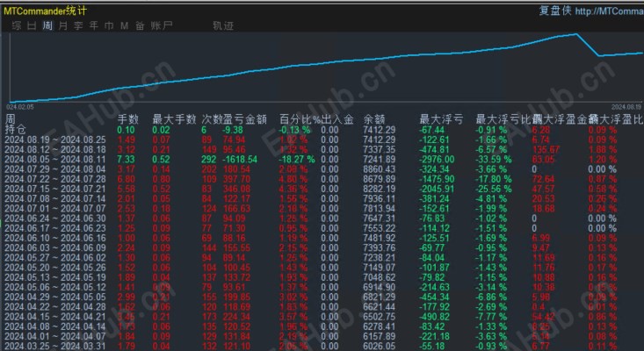Image resolution: width=644 pixels, height=351 pixels.
Task: Select the M tab
Action: point(125,25)
